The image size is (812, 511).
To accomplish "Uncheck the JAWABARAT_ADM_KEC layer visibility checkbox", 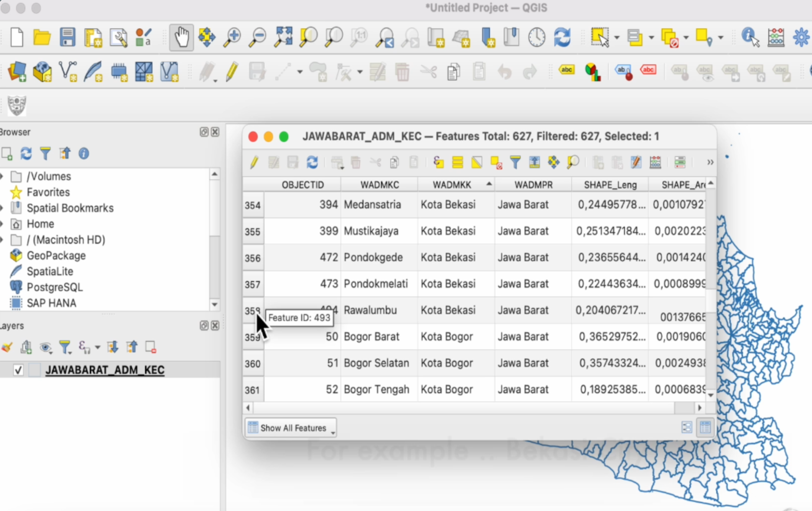I will (18, 370).
